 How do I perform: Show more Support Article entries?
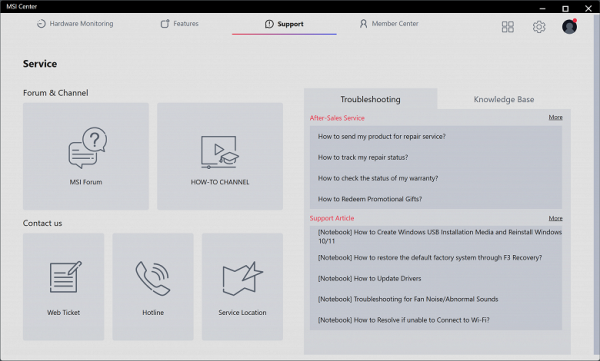click(555, 218)
